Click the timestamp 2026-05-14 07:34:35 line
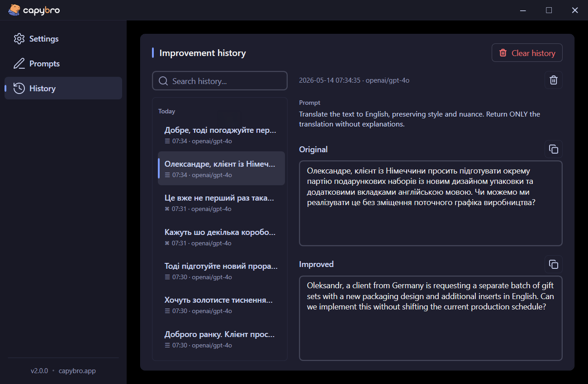 tap(354, 80)
